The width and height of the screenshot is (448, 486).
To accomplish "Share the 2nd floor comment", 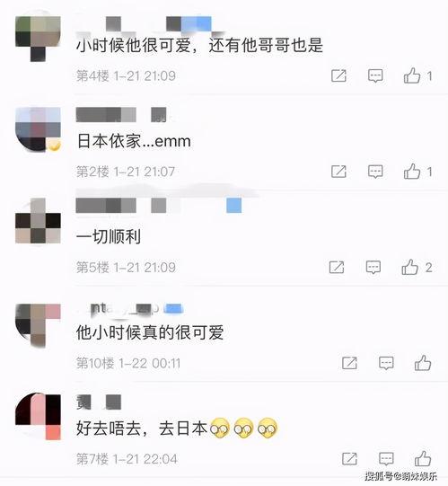I will coord(338,171).
